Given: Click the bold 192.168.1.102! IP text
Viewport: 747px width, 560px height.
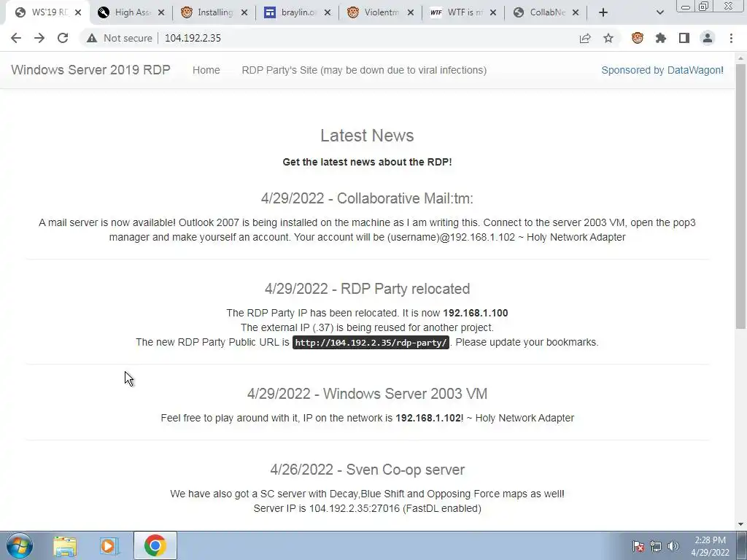Looking at the screenshot, I should pyautogui.click(x=429, y=418).
